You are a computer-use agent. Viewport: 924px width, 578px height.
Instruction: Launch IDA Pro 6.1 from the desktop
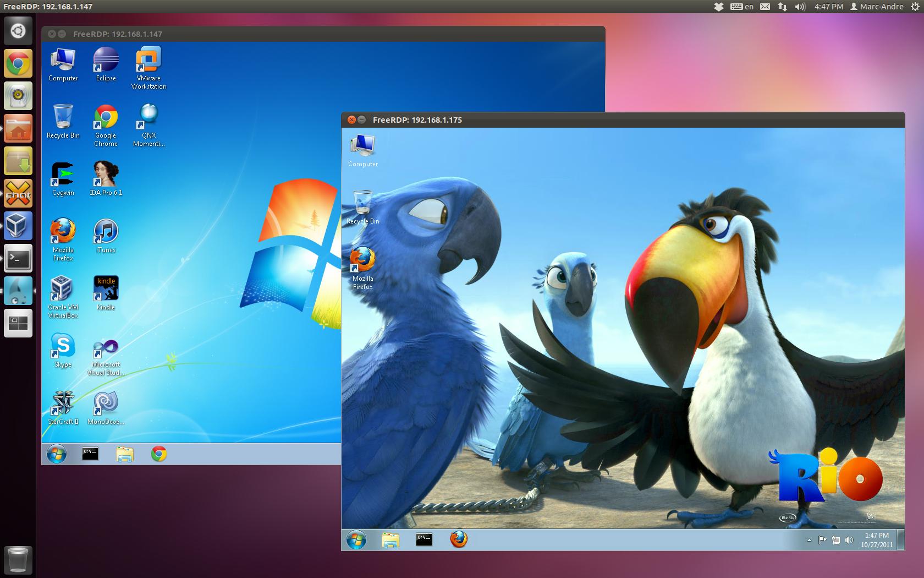(105, 173)
